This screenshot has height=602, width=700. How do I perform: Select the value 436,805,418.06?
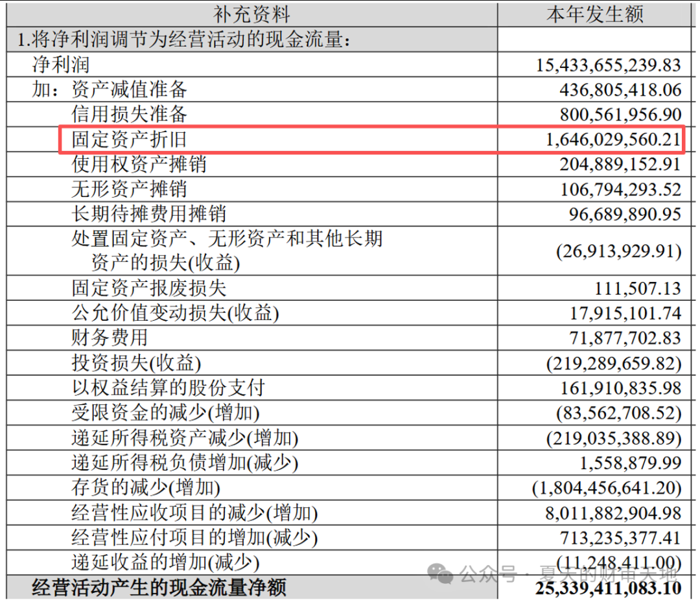620,90
